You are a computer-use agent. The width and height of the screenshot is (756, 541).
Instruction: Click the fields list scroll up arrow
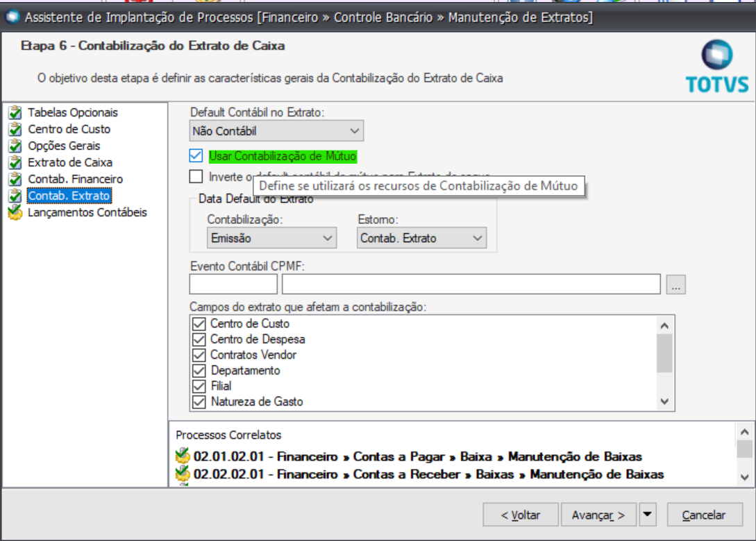click(664, 326)
